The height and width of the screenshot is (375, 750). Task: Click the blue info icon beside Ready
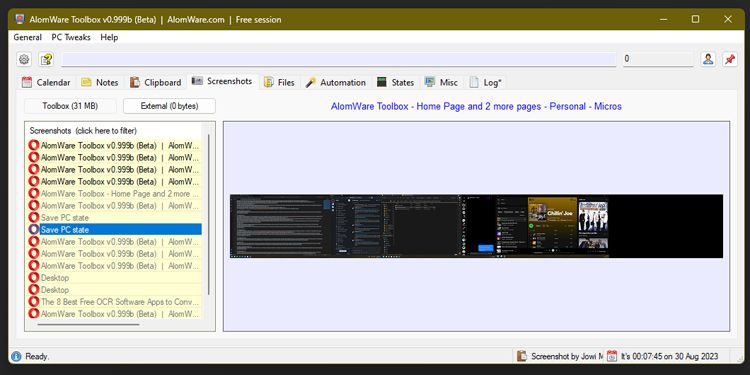[16, 356]
